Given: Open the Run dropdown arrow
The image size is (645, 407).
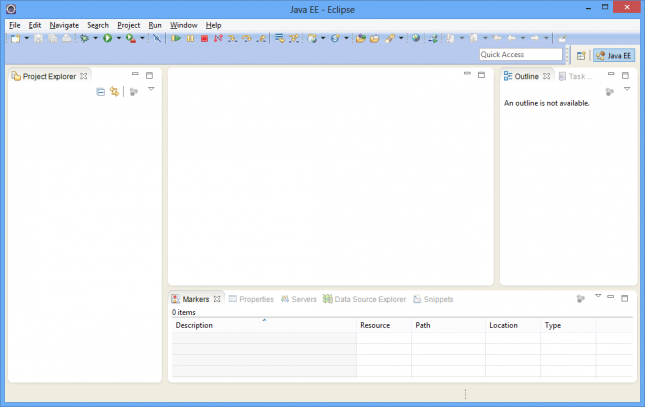Looking at the screenshot, I should (x=119, y=38).
